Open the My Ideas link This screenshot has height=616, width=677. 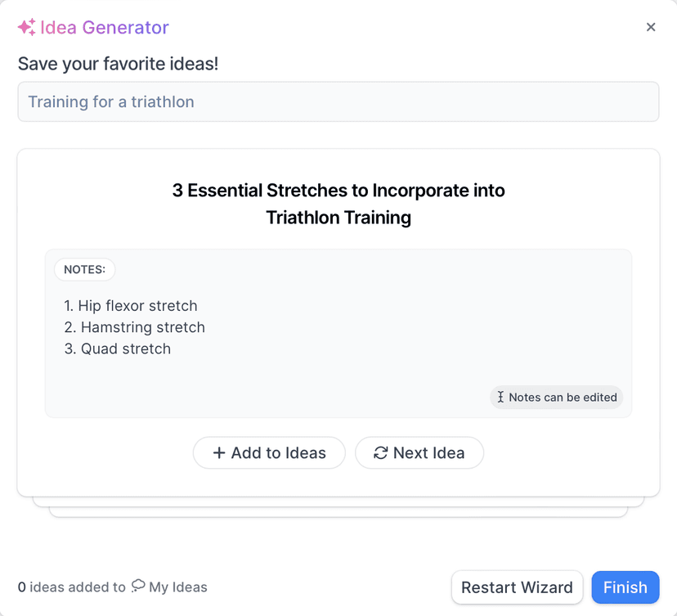[177, 587]
